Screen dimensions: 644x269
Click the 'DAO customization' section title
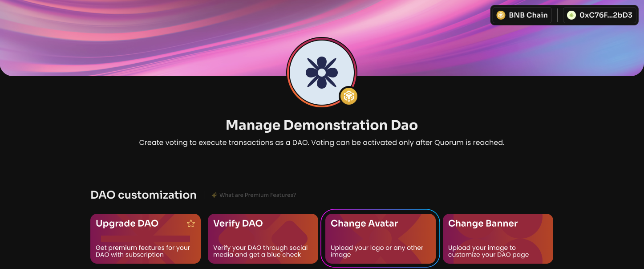[143, 195]
